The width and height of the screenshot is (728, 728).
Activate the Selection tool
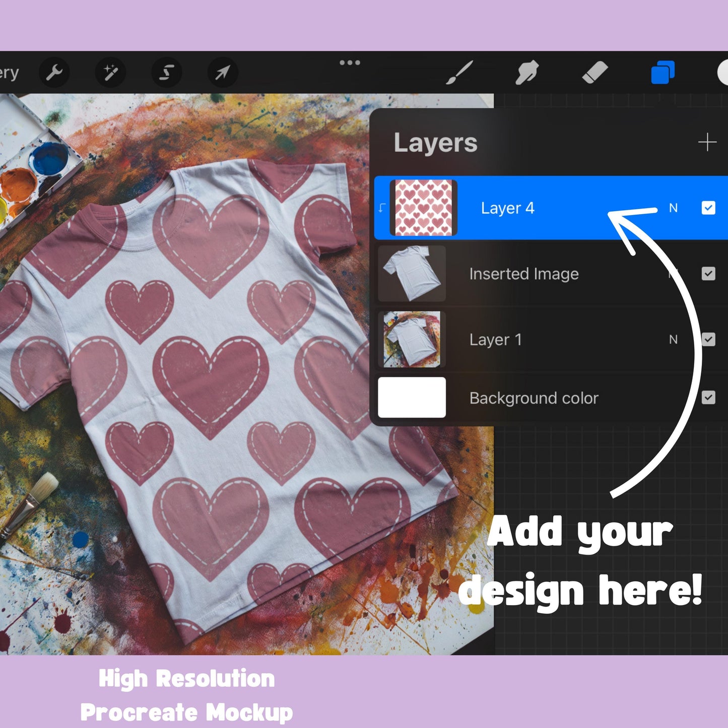click(166, 73)
